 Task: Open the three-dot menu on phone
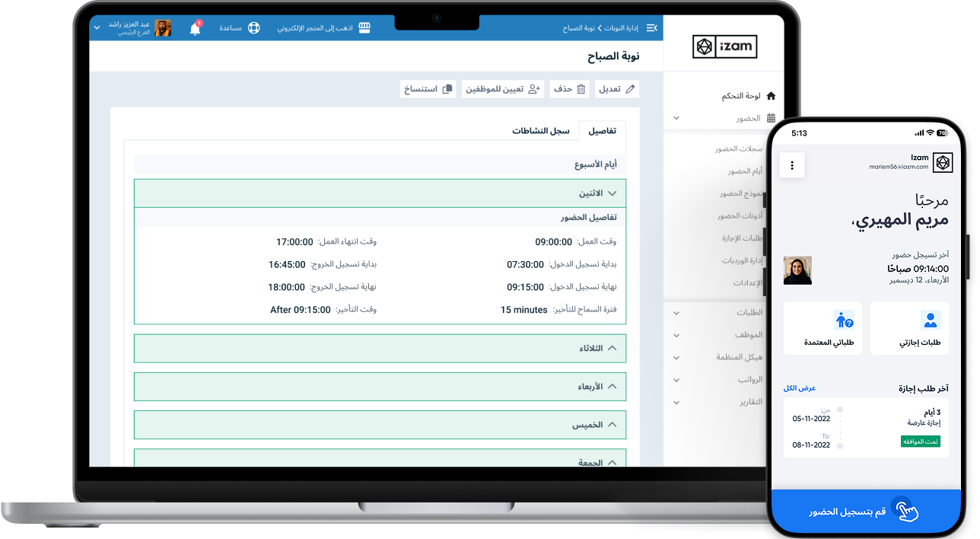click(792, 164)
